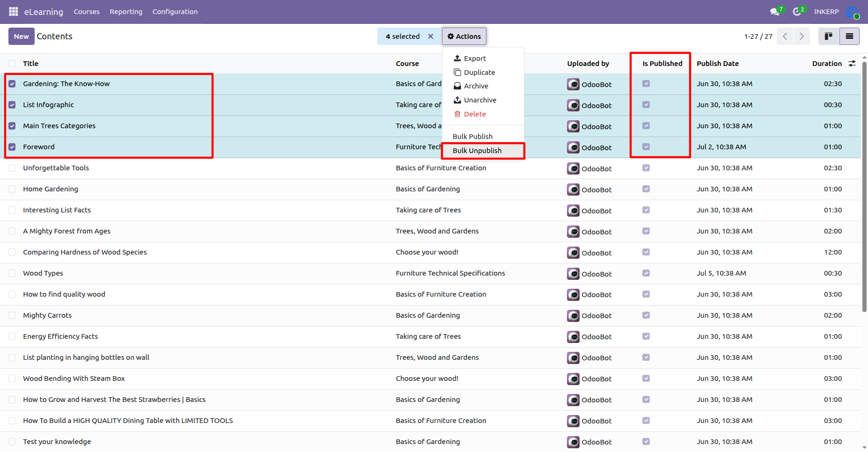
Task: Create a New content record
Action: coord(22,36)
